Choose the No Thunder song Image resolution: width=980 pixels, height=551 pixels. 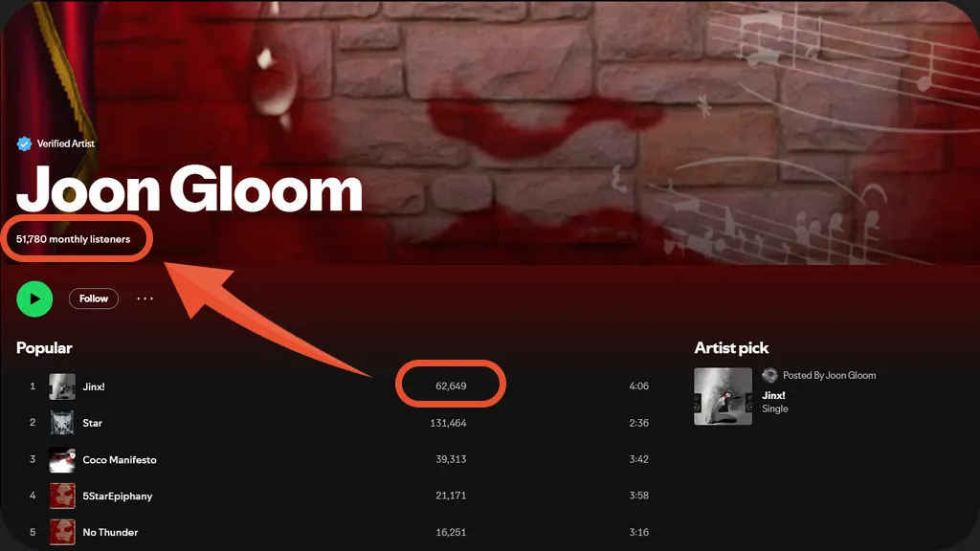coord(110,532)
